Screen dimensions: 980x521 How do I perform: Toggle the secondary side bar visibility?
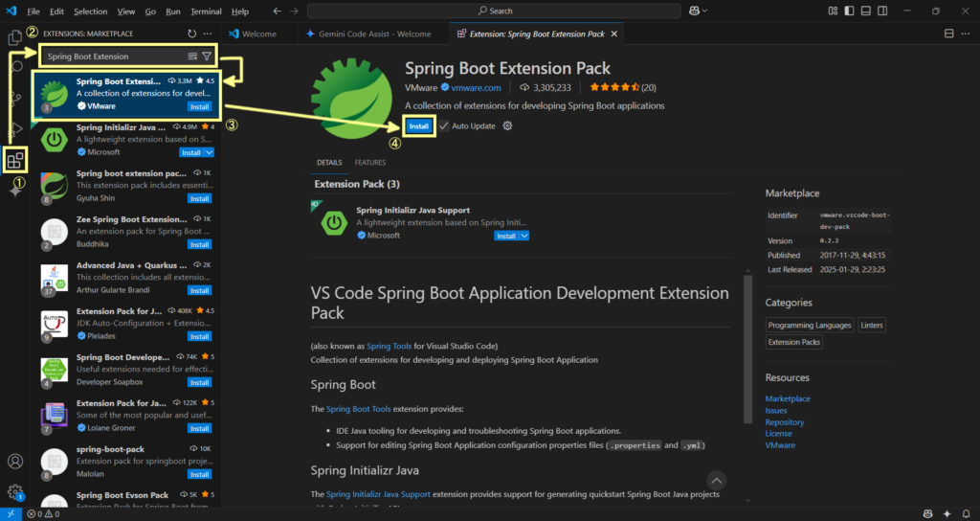(882, 11)
